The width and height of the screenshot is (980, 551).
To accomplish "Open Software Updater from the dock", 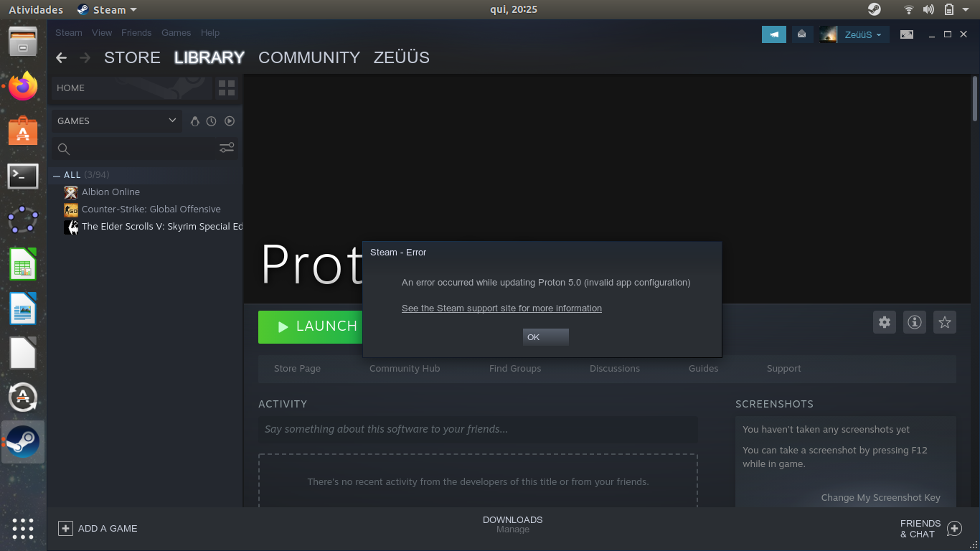I will 23,397.
